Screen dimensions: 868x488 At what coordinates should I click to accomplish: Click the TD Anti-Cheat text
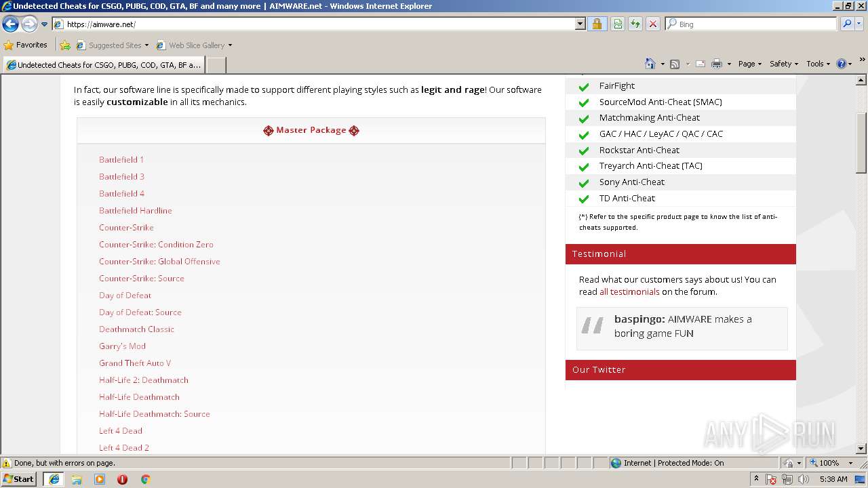[x=627, y=199]
